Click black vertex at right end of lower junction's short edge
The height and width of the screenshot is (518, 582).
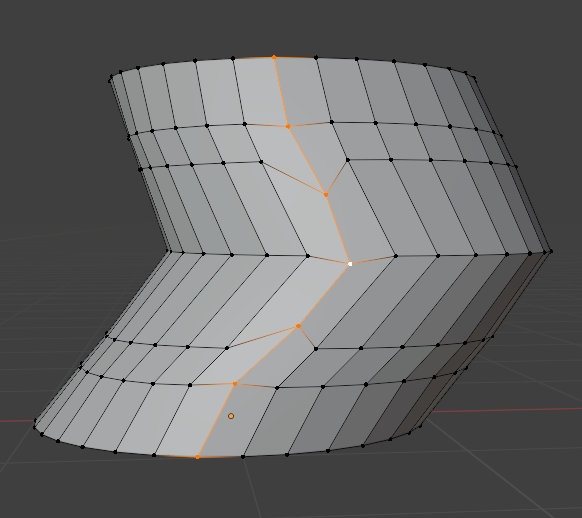[316, 349]
